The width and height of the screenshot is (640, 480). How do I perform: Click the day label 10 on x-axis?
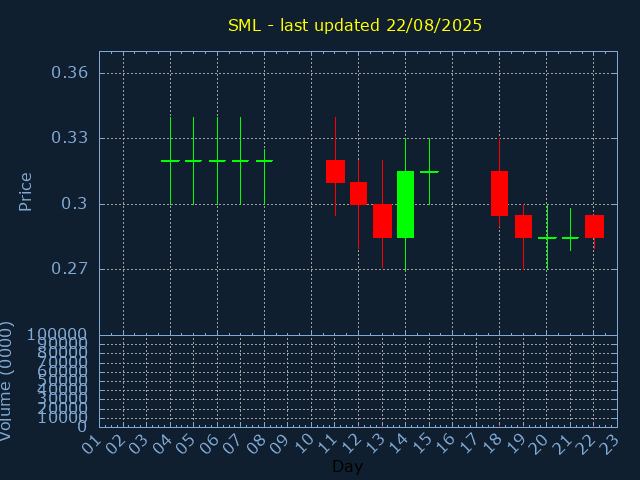pyautogui.click(x=304, y=444)
